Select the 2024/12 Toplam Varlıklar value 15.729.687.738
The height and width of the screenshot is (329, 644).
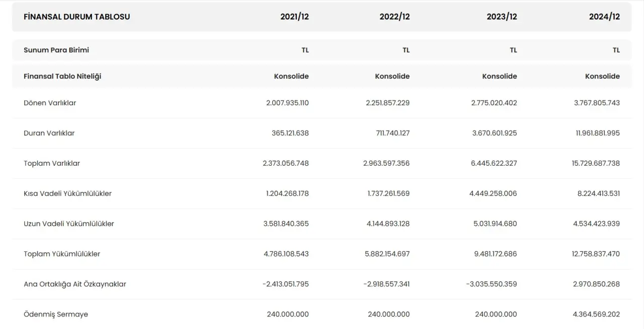596,163
